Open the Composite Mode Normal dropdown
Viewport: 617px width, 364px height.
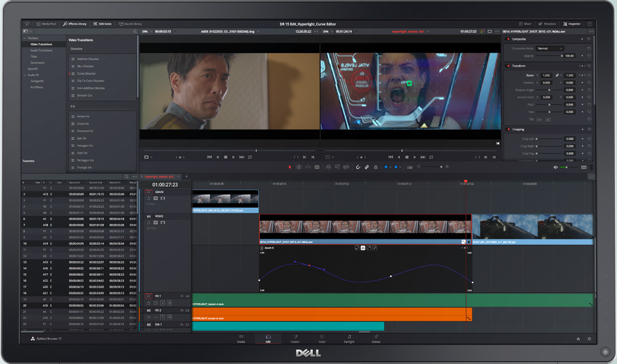[x=550, y=48]
